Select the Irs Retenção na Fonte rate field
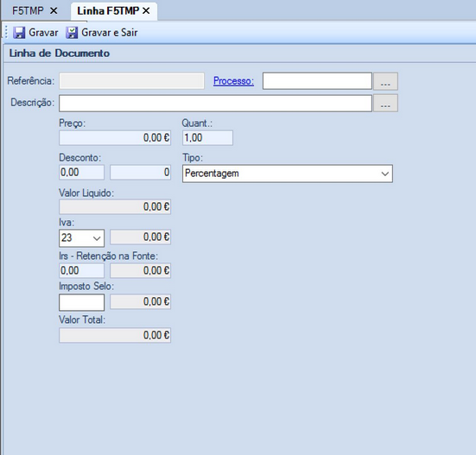The width and height of the screenshot is (476, 455). pos(82,270)
